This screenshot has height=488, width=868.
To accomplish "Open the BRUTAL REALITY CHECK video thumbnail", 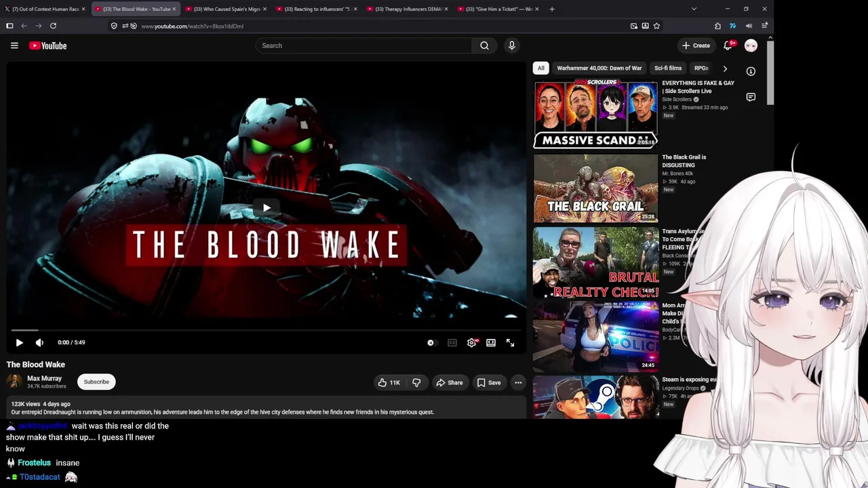I will click(x=595, y=262).
